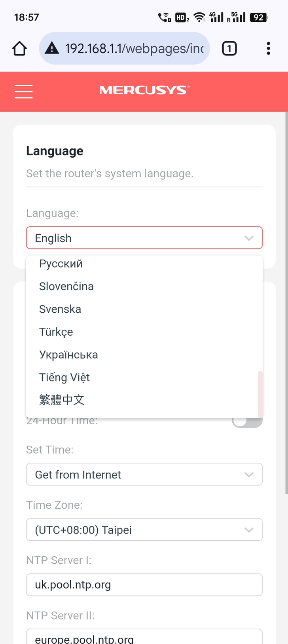288x644 pixels.
Task: Expand the Set Time dropdown
Action: click(x=144, y=474)
